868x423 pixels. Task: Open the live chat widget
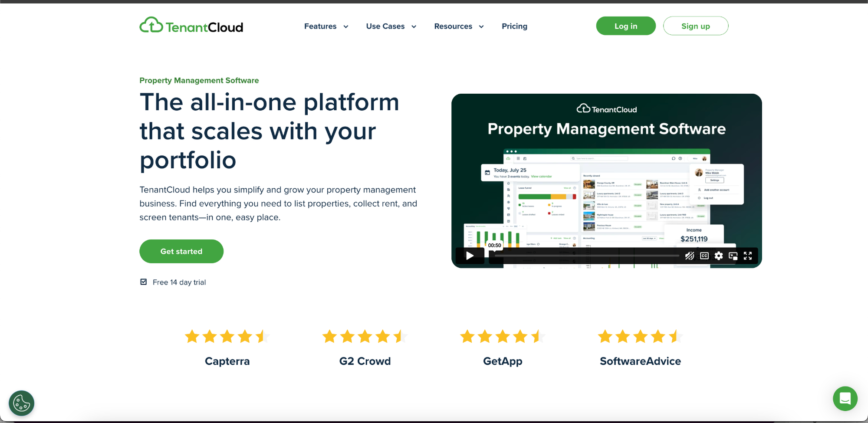[845, 398]
